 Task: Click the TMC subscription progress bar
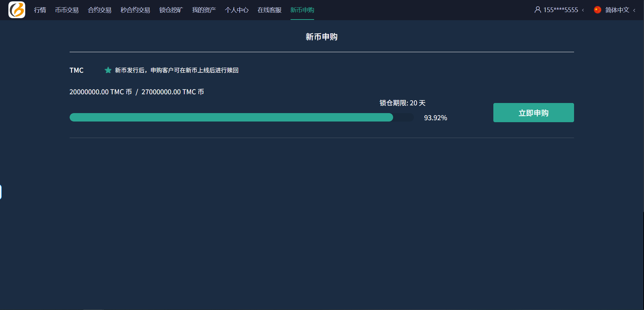pyautogui.click(x=241, y=117)
